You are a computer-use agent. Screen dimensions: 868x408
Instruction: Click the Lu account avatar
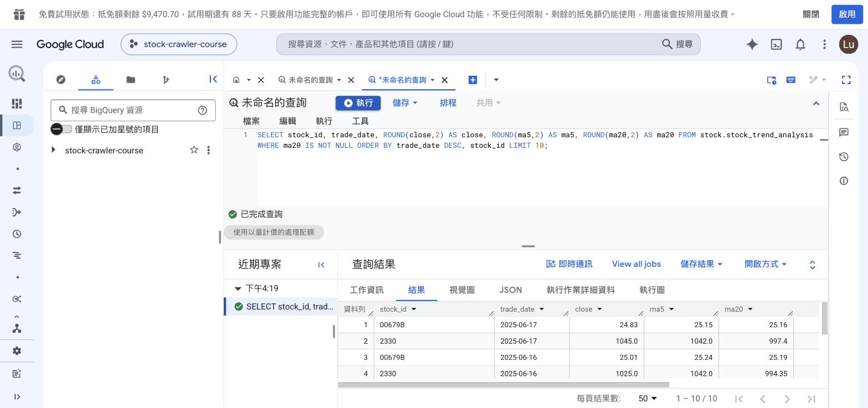click(848, 44)
